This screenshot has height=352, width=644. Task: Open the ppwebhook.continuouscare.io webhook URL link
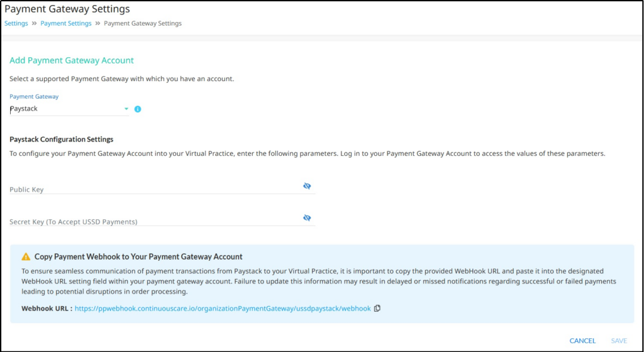point(223,308)
